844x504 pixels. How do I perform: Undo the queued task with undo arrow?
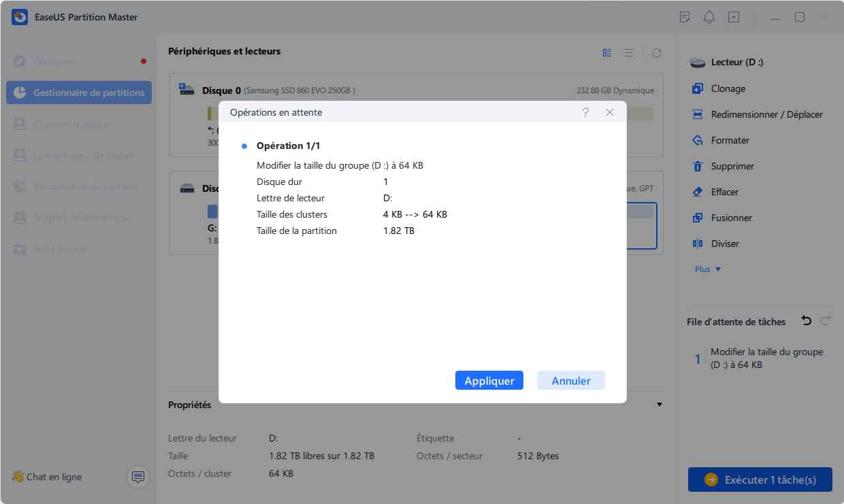pyautogui.click(x=807, y=321)
